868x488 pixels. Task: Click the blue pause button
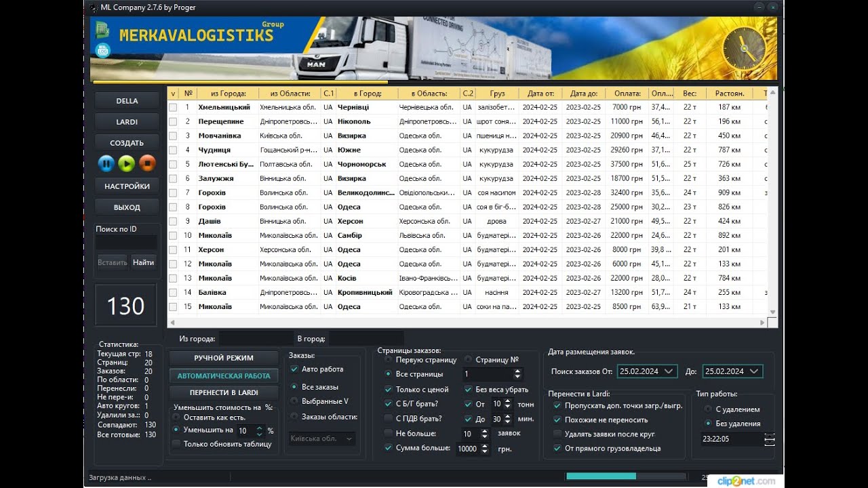(106, 163)
